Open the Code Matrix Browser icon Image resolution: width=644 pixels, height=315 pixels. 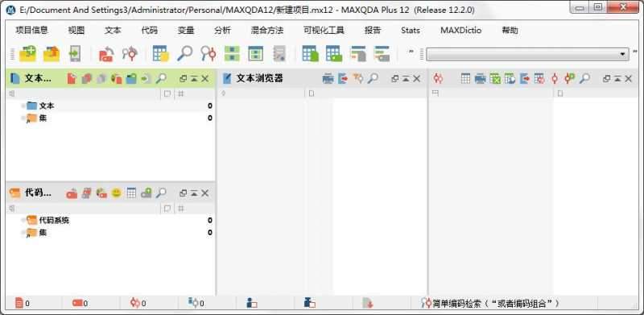coord(310,54)
